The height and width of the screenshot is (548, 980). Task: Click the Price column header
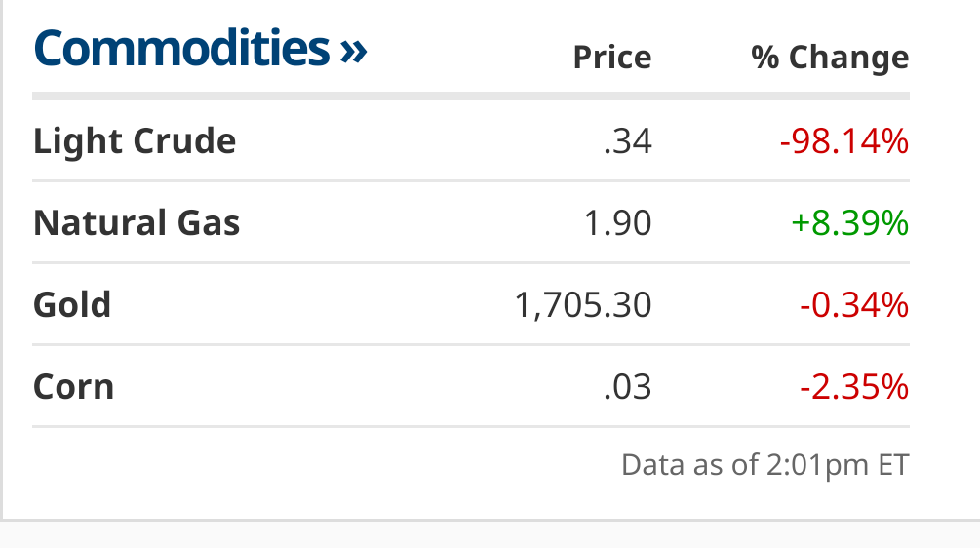point(612,58)
